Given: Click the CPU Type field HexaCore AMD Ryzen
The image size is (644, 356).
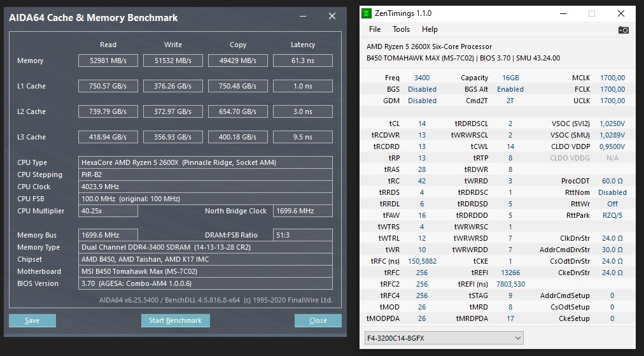Looking at the screenshot, I should pyautogui.click(x=206, y=162).
